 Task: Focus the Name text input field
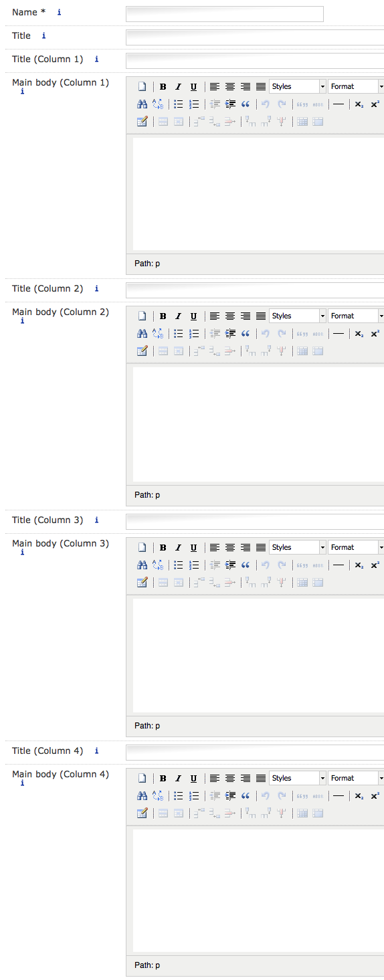(225, 13)
